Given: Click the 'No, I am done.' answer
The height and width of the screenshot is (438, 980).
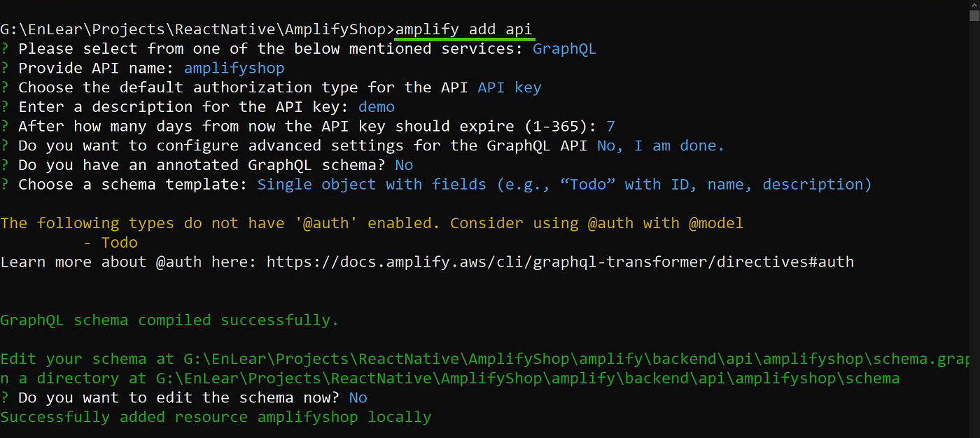Looking at the screenshot, I should pos(661,146).
